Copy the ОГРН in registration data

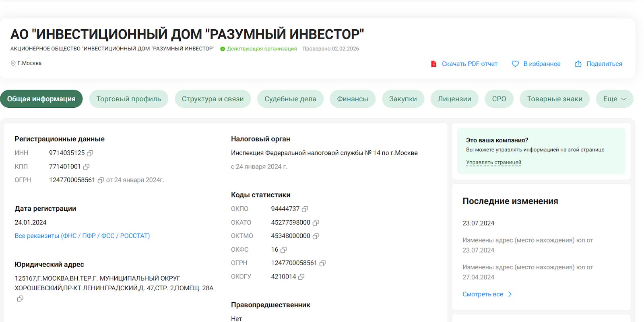[x=101, y=180]
